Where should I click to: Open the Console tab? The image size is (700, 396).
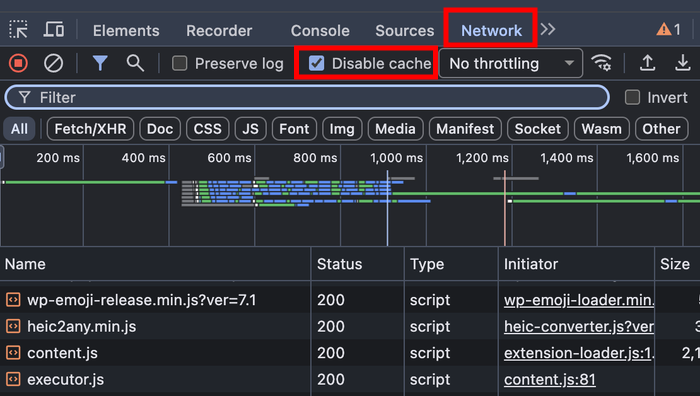320,30
